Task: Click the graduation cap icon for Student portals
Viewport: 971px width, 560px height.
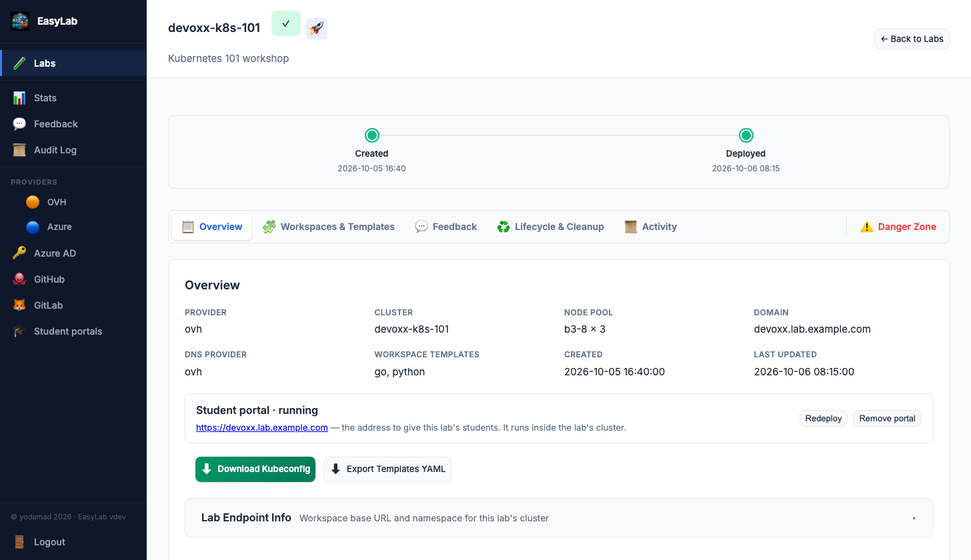Action: tap(19, 331)
